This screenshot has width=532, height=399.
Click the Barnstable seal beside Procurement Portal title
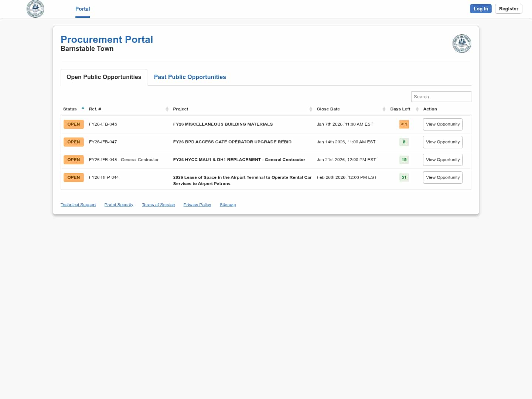point(461,44)
